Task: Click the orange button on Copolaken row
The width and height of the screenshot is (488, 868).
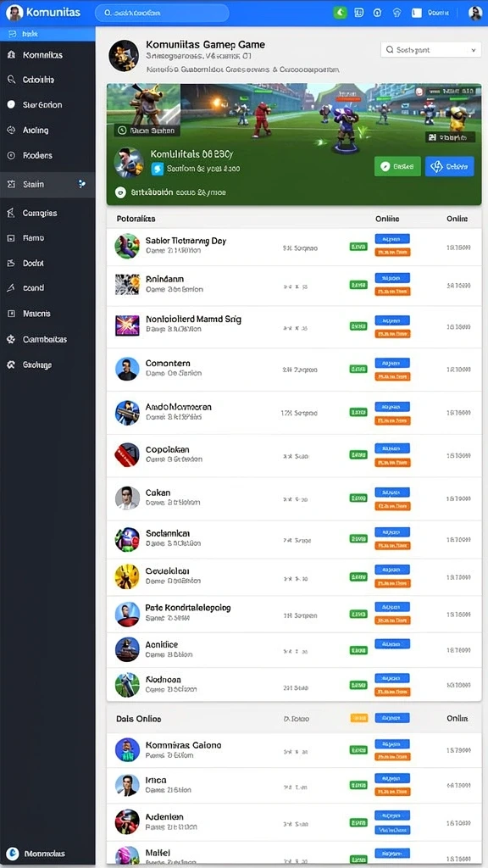Action: coord(392,462)
